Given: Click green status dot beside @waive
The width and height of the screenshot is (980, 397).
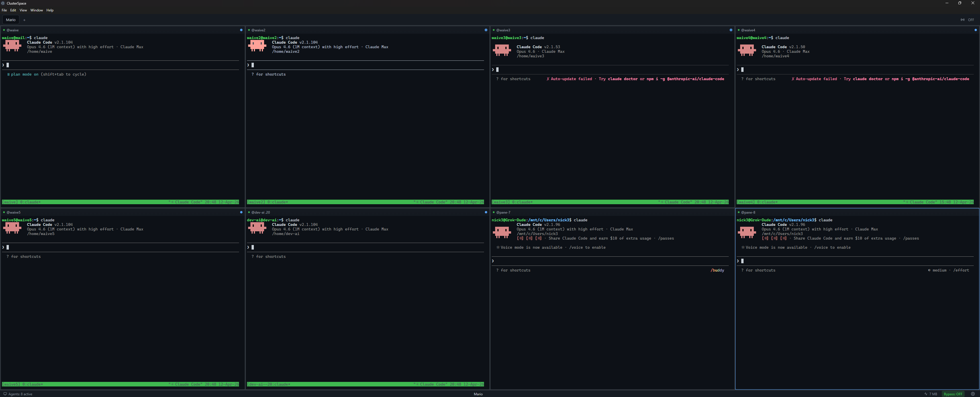Looking at the screenshot, I should (4, 30).
